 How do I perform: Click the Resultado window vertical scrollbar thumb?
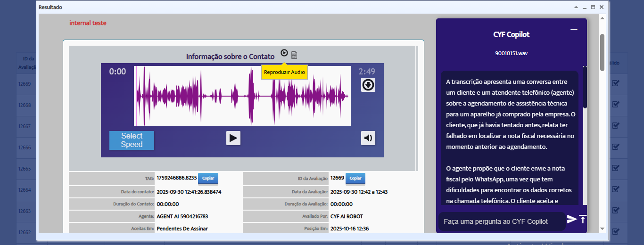(x=602, y=52)
